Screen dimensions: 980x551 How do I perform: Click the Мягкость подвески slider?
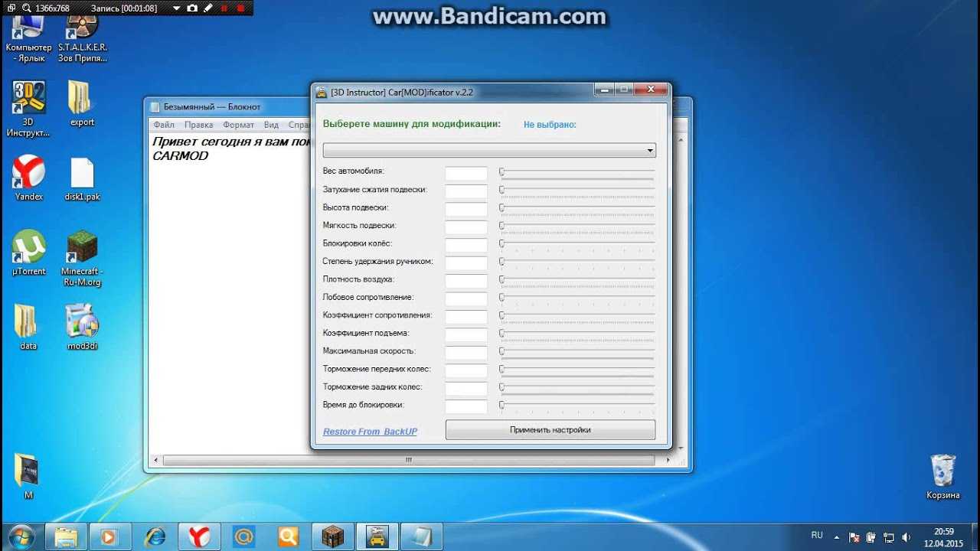[577, 227]
